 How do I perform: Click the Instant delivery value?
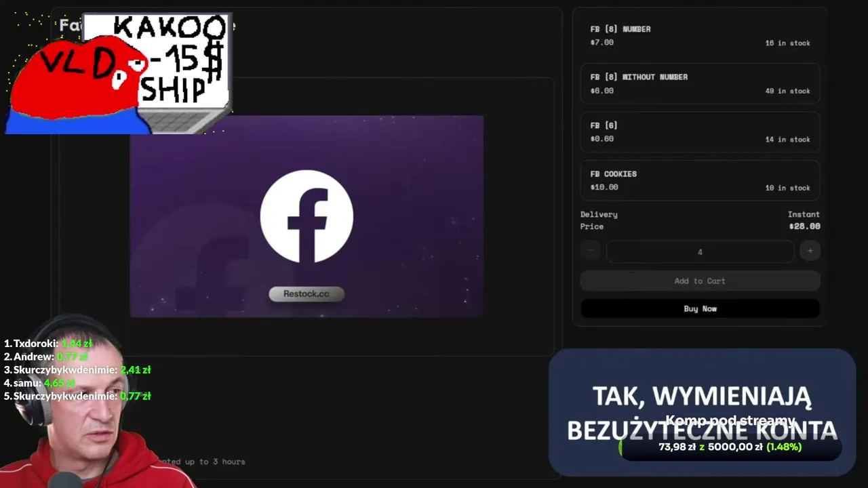[804, 214]
